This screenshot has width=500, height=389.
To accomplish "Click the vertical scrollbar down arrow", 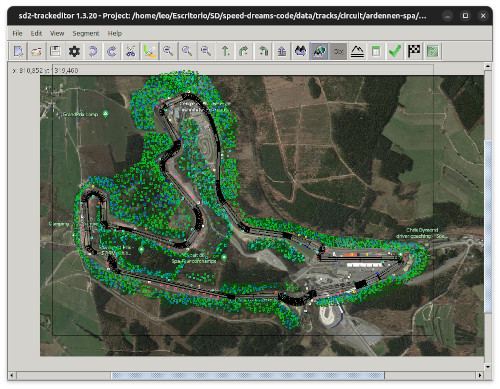I will 488,367.
